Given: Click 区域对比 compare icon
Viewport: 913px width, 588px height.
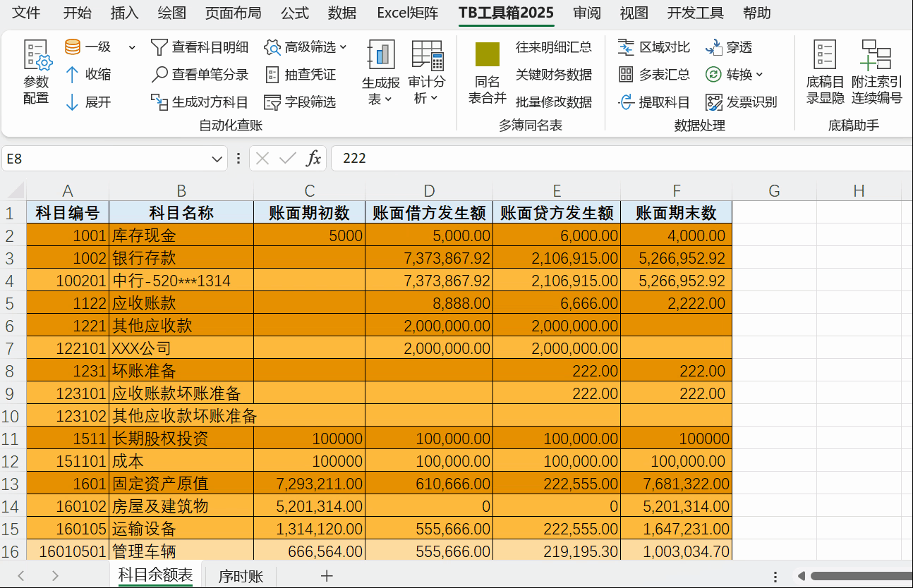Looking at the screenshot, I should [626, 47].
